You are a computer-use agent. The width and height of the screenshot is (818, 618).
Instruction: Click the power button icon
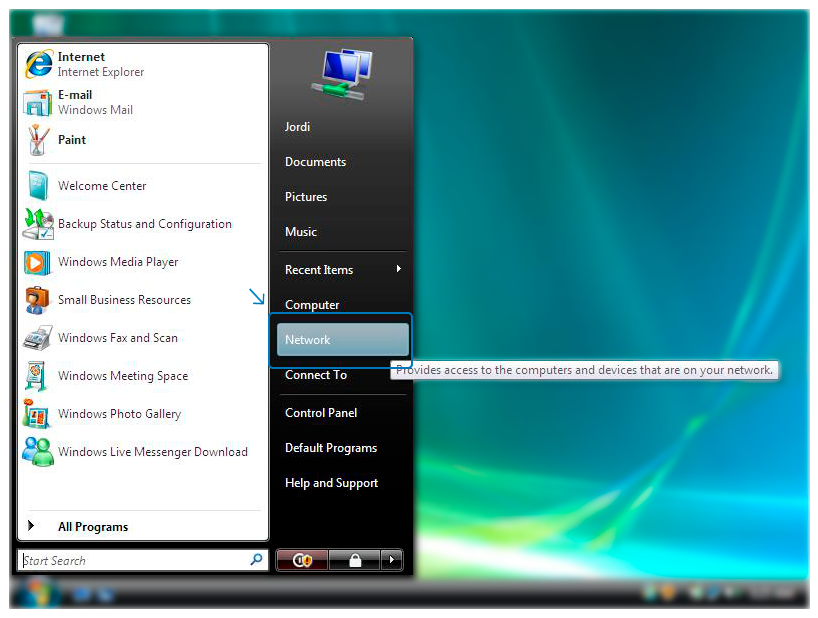[302, 561]
